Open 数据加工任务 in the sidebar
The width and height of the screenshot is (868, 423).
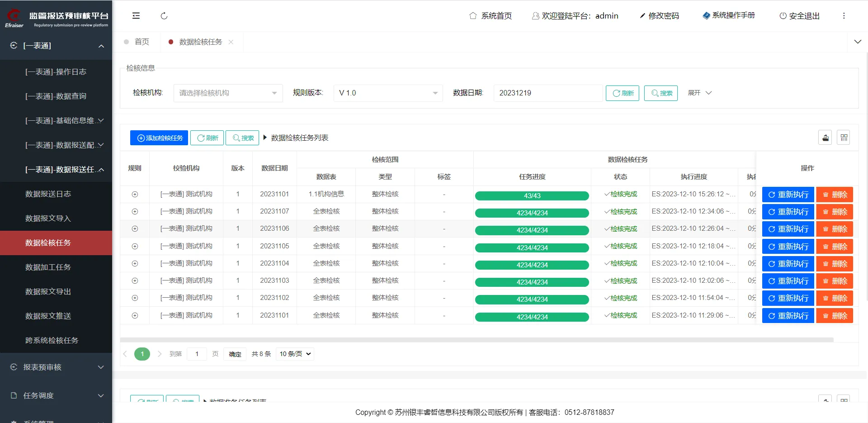[48, 267]
